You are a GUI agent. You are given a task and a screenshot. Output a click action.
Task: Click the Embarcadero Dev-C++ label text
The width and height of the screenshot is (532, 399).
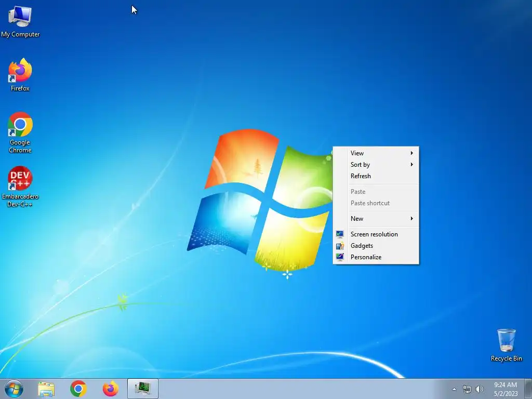(x=20, y=200)
